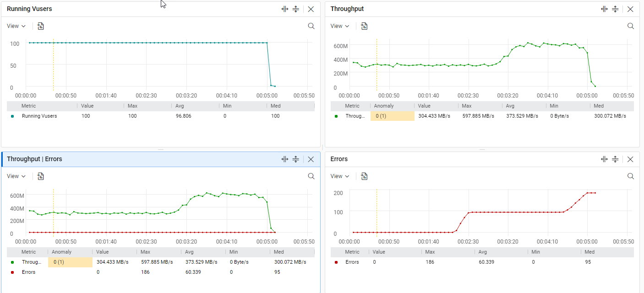This screenshot has height=293, width=644.
Task: Click split vertically icon in Throughput panel header
Action: pos(605,9)
